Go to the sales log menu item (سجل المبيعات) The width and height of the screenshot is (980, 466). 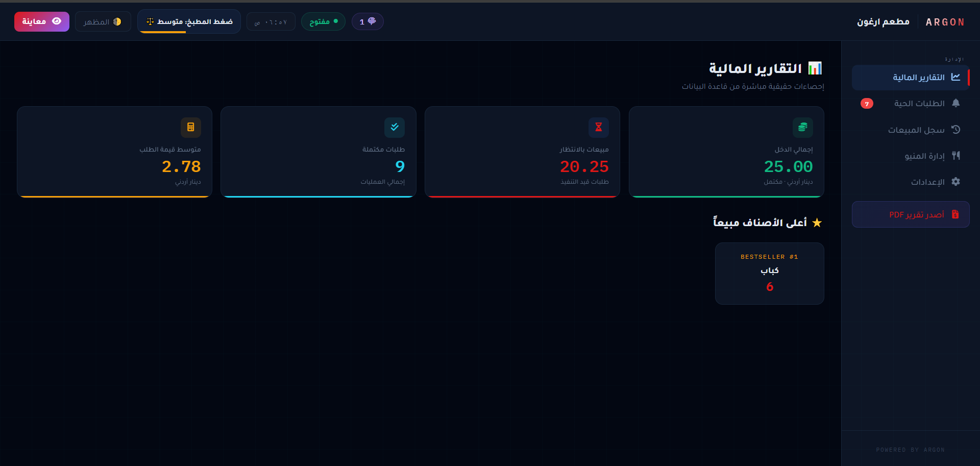click(x=916, y=130)
